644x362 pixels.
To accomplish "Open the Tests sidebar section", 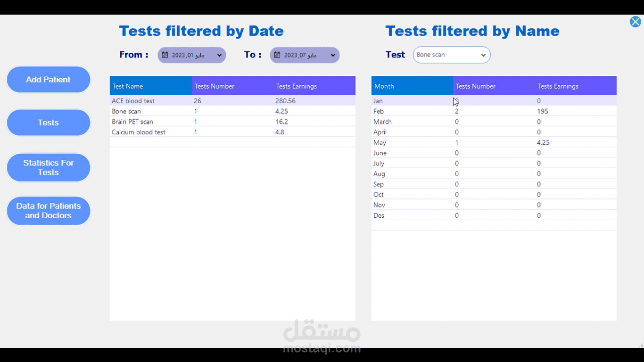I will tap(48, 122).
